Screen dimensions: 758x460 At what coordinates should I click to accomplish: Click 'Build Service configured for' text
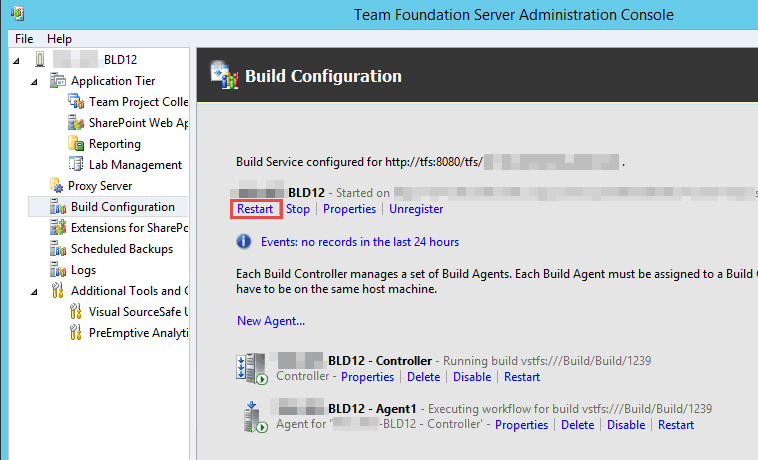(x=309, y=162)
